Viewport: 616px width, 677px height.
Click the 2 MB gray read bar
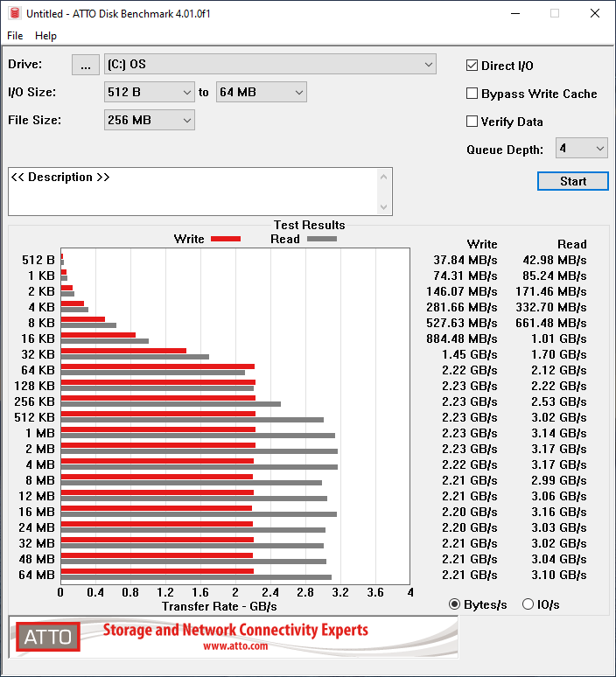pos(199,451)
